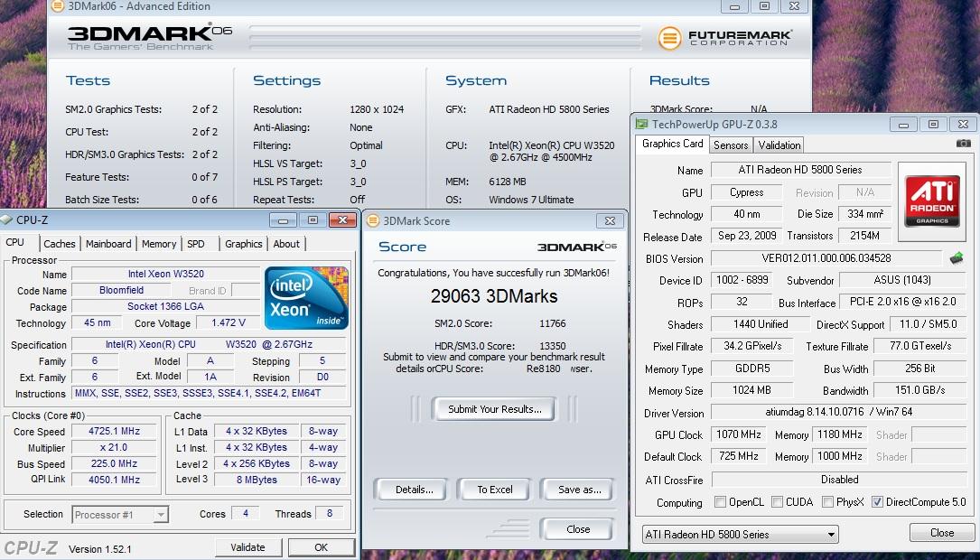The width and height of the screenshot is (980, 560).
Task: Click the Validate button in CPU-Z
Action: pos(248,546)
